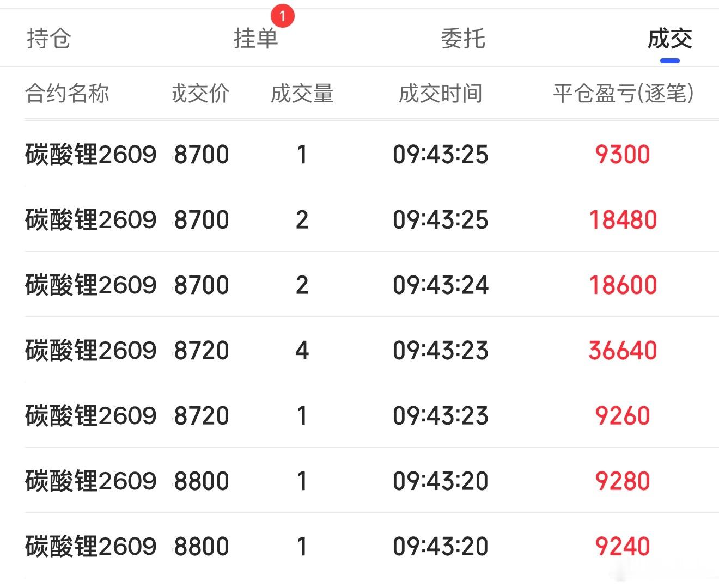Open the 委托 orders tab

point(463,39)
